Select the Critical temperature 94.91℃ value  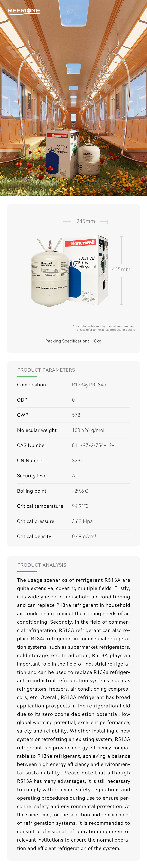pyautogui.click(x=80, y=506)
